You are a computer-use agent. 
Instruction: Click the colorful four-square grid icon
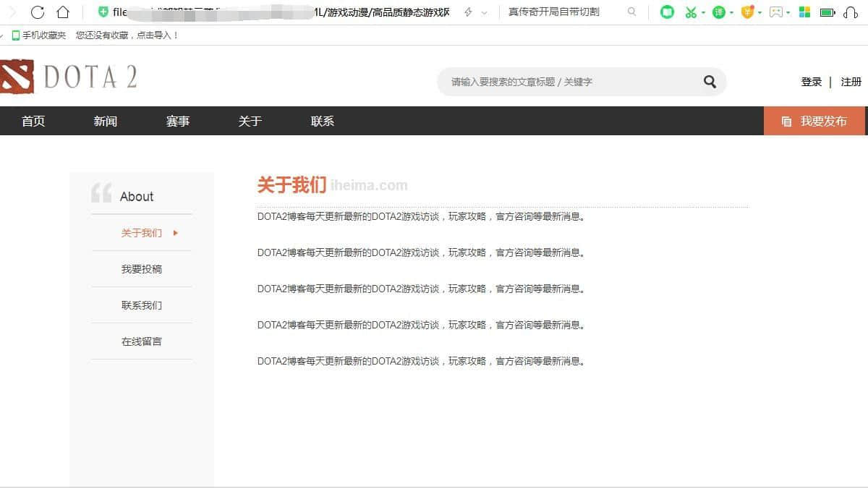[x=804, y=12]
